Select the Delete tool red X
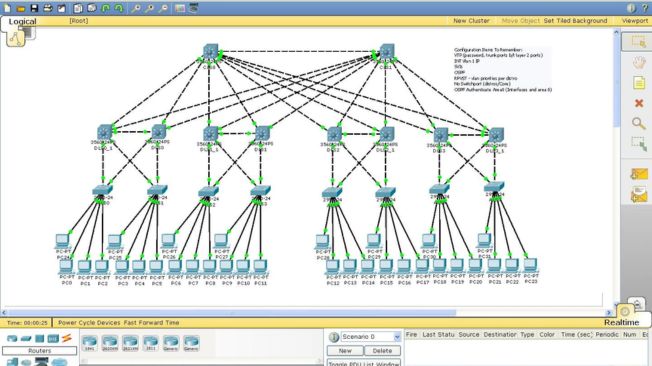Viewport: 652px width, 366px height. (x=639, y=103)
